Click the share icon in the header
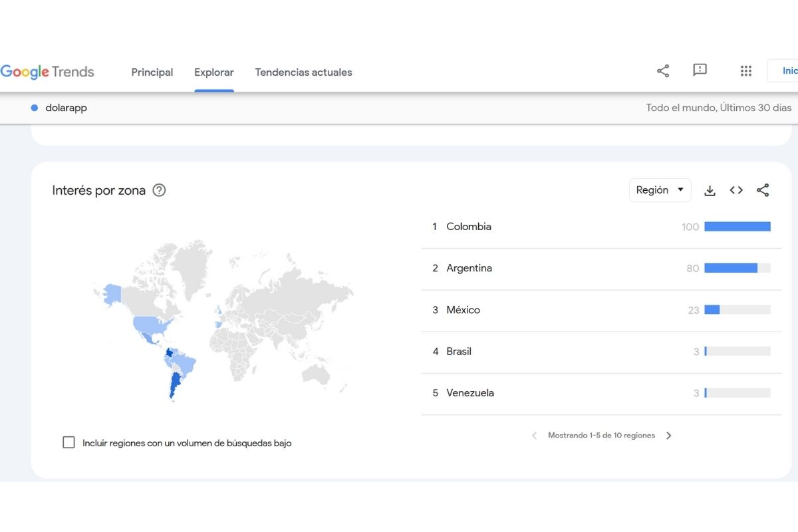798x532 pixels. coord(663,70)
